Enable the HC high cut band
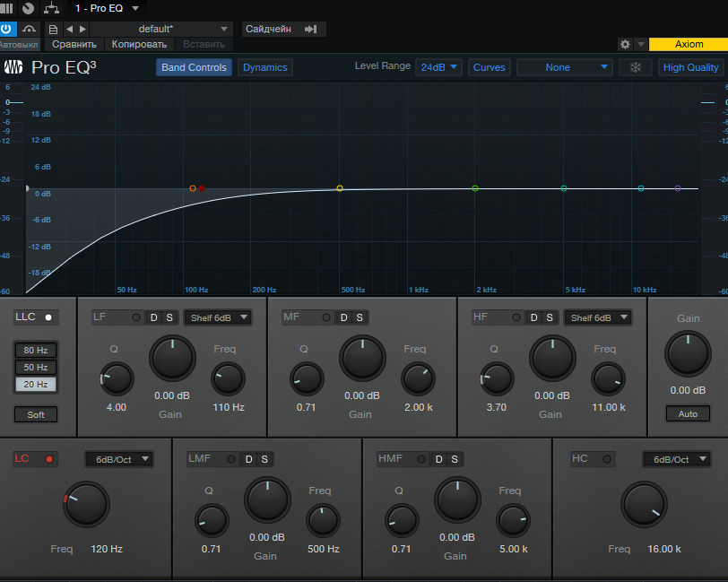728x582 pixels. [607, 459]
